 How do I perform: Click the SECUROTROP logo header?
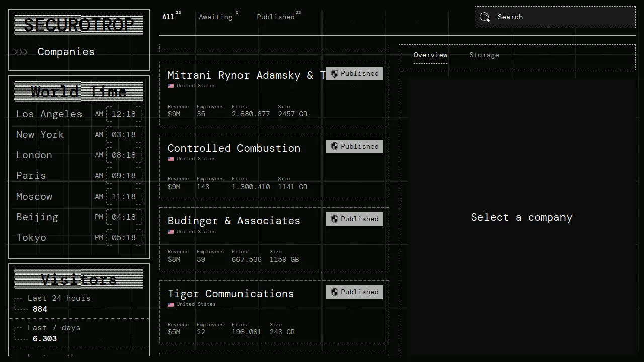(x=79, y=25)
